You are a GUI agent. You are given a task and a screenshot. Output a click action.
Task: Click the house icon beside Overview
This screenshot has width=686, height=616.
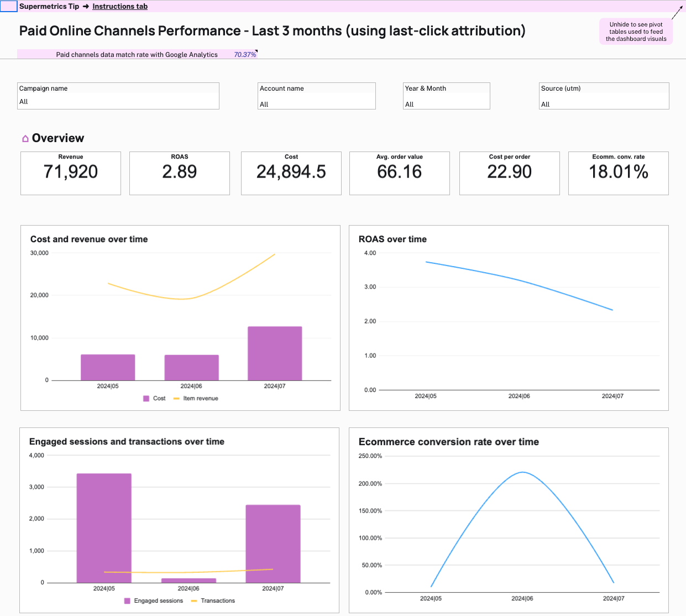click(x=25, y=139)
